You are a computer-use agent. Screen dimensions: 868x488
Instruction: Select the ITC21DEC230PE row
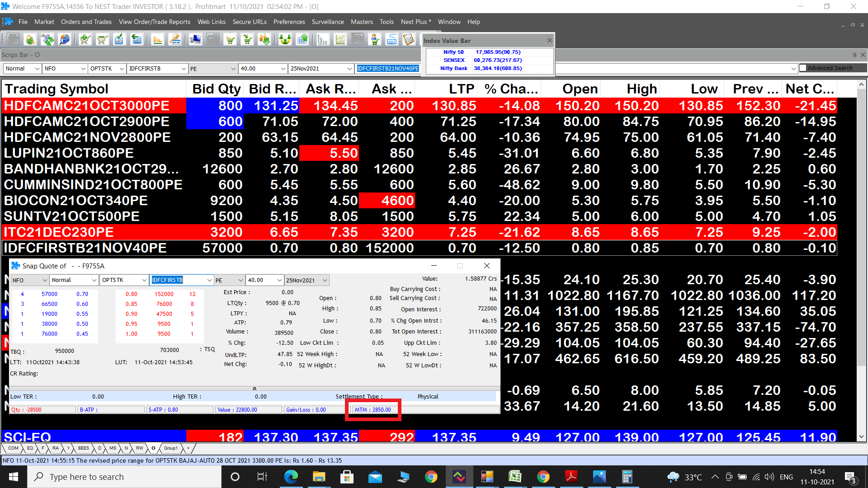coord(420,232)
